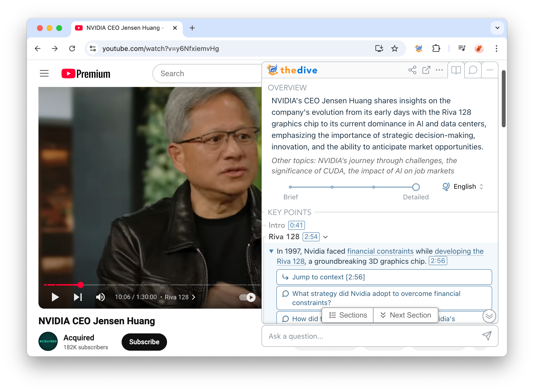Image resolution: width=534 pixels, height=392 pixels.
Task: Collapse the Riva 128 section chevron
Action: tap(326, 237)
